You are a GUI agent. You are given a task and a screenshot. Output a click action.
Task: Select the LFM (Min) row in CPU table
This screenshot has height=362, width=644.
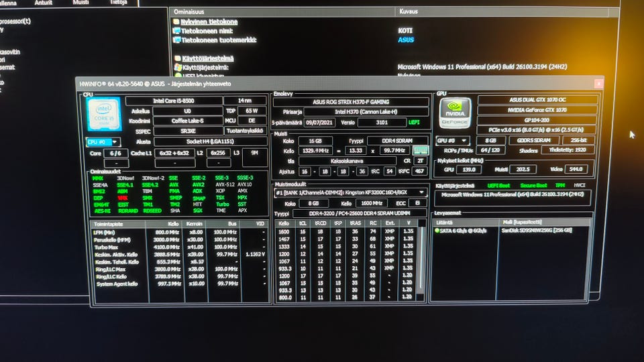coord(180,233)
